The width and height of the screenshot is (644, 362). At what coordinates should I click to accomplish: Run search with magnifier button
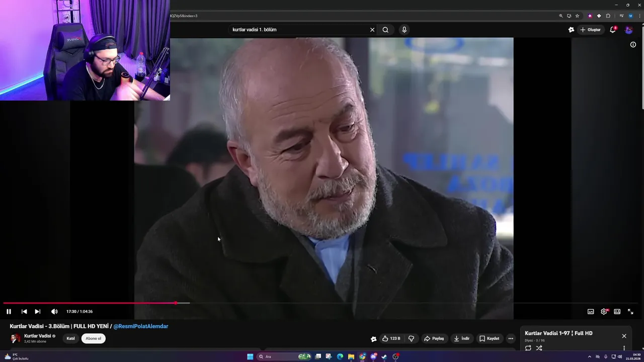(x=385, y=30)
